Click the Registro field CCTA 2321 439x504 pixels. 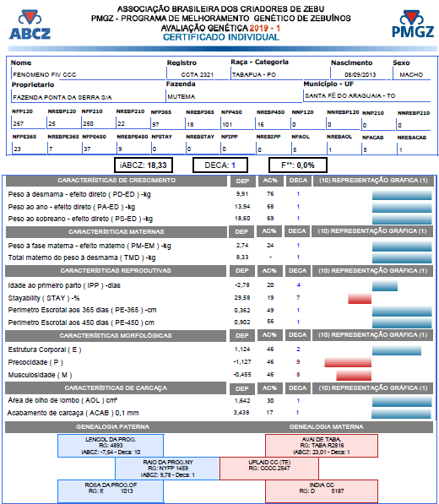[x=198, y=74]
